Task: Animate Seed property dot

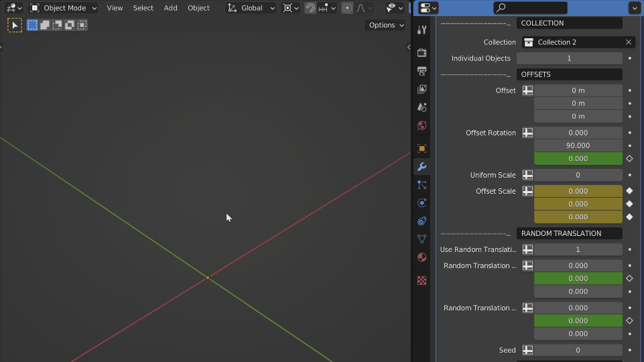Action: 630,350
